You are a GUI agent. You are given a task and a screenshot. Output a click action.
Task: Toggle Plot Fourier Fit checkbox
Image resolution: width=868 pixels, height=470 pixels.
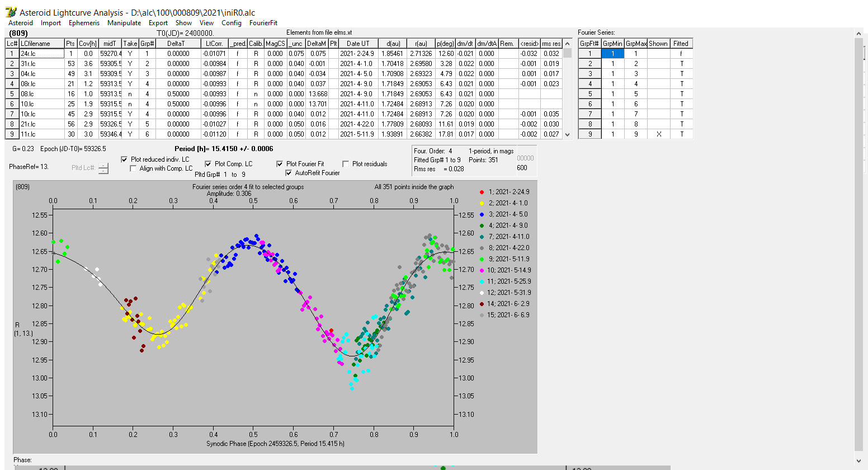pyautogui.click(x=280, y=164)
